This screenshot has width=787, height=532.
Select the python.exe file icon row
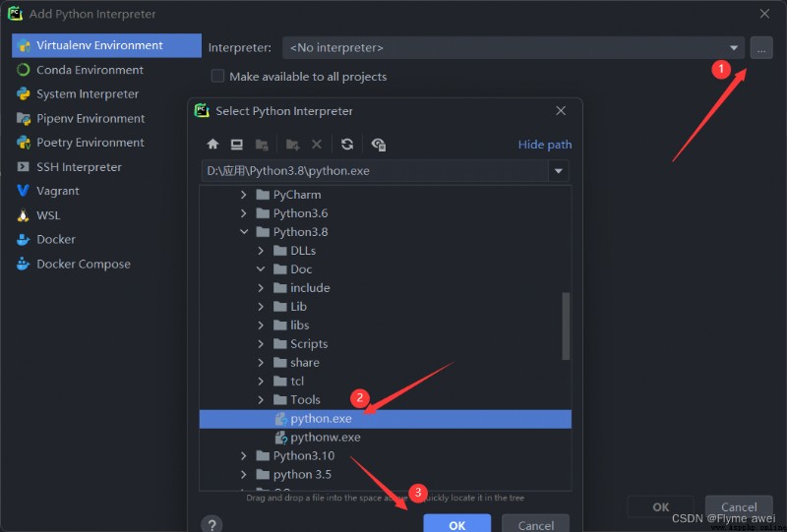(385, 419)
